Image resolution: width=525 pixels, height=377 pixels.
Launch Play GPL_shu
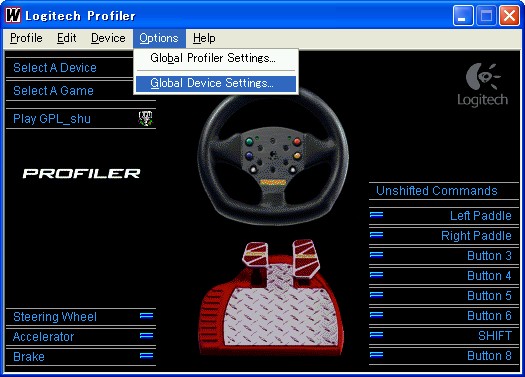tap(52, 119)
